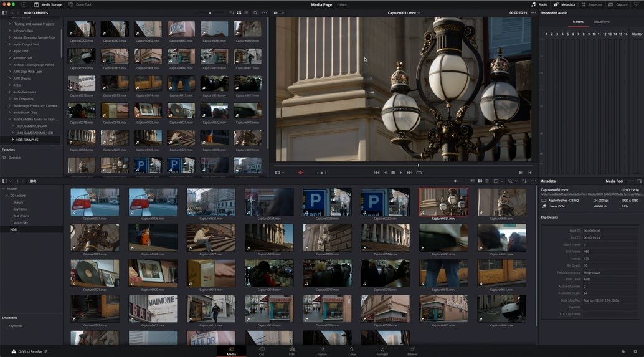Open the viewer Fit zoom dropdown

(279, 13)
